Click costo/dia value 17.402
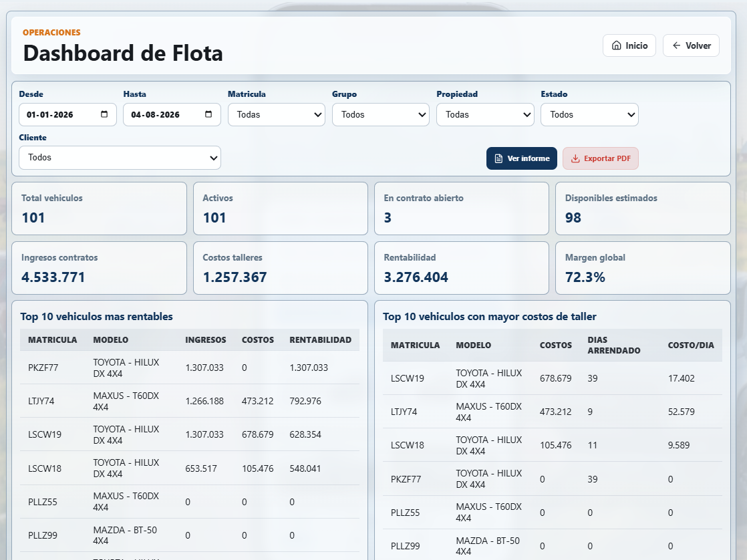This screenshot has width=747, height=560. tap(682, 378)
